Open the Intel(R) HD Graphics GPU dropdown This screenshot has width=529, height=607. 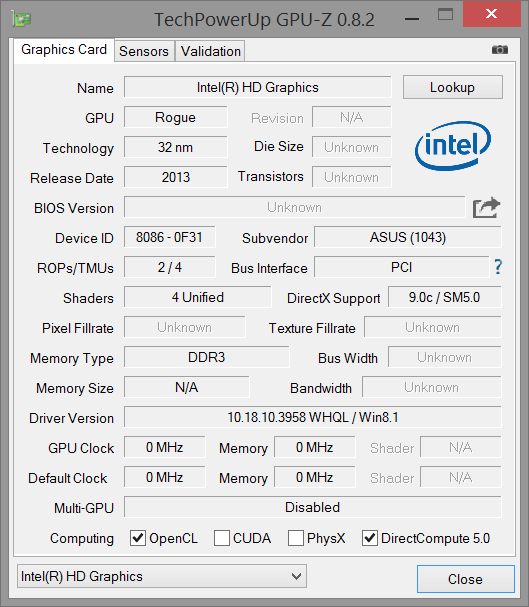tap(162, 576)
